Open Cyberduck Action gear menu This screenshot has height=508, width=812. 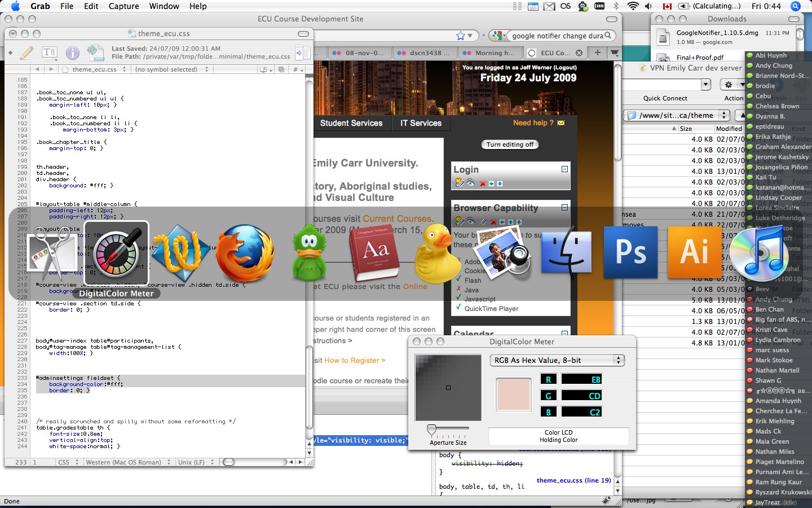(732, 85)
